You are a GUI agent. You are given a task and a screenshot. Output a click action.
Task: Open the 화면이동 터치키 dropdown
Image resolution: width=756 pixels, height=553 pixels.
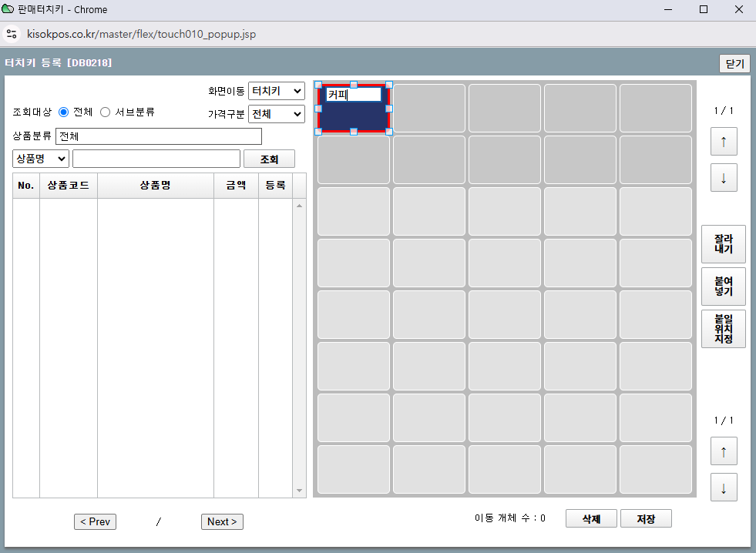click(x=276, y=91)
